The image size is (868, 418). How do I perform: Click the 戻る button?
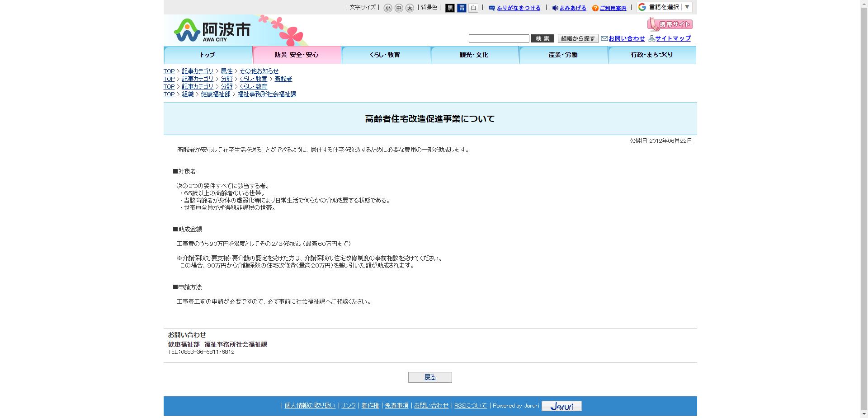[x=430, y=377]
